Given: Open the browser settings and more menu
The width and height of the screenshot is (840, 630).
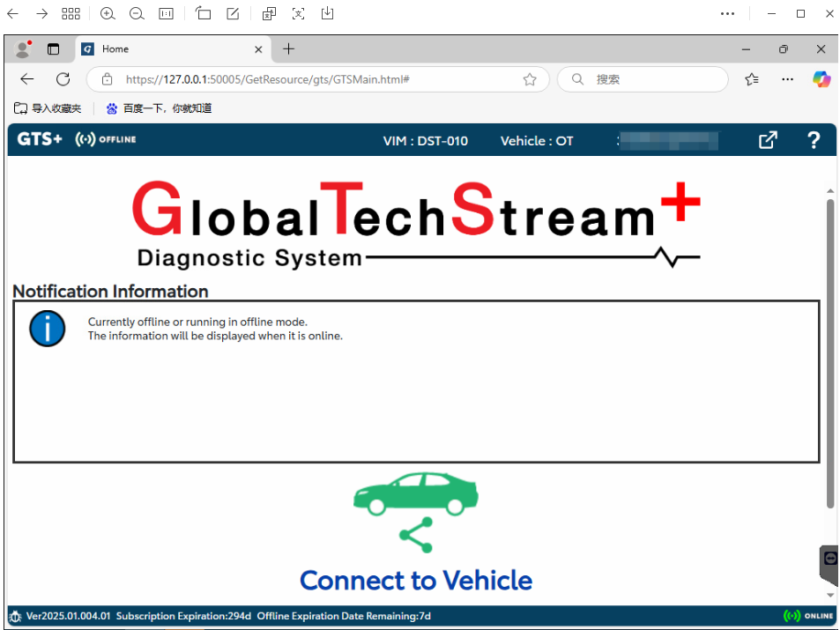Looking at the screenshot, I should [x=787, y=79].
